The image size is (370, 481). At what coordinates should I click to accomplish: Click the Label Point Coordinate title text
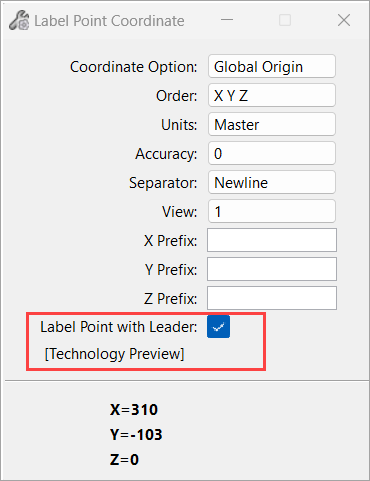coord(109,21)
